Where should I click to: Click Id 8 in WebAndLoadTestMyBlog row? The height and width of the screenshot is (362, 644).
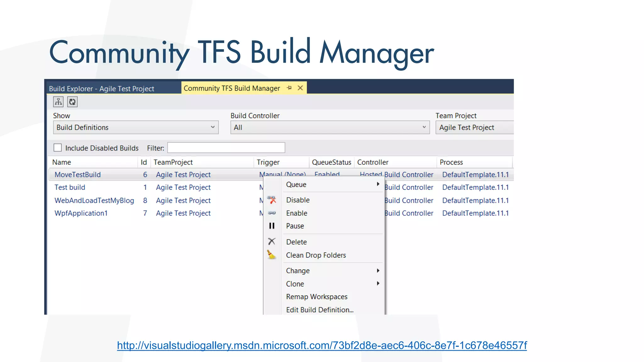(x=145, y=200)
